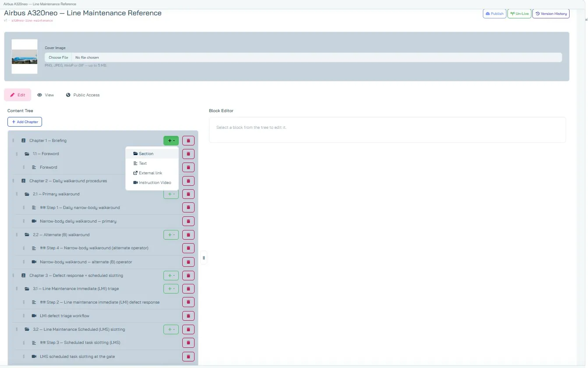The width and height of the screenshot is (588, 368).
Task: Delete alternate (B) operator video block
Action: tap(188, 262)
